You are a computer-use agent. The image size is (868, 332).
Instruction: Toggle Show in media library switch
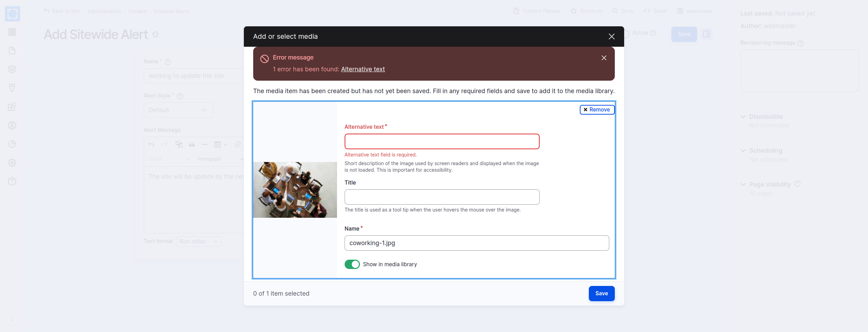[x=352, y=264]
